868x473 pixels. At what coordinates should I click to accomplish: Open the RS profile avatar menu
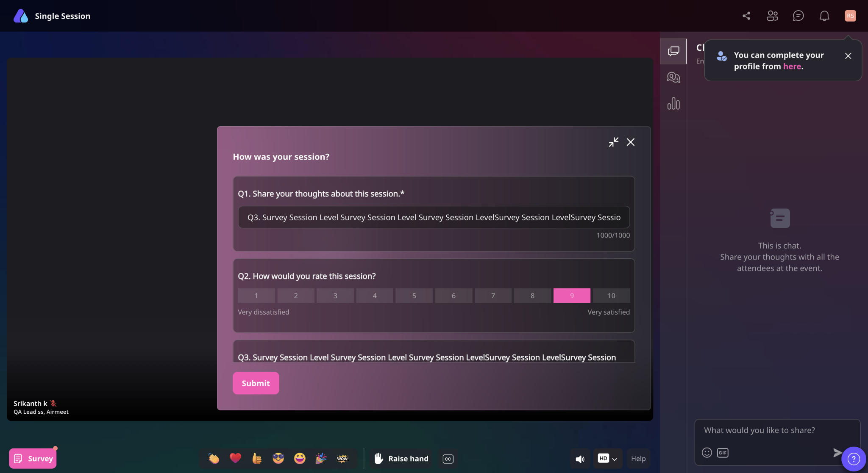(850, 16)
